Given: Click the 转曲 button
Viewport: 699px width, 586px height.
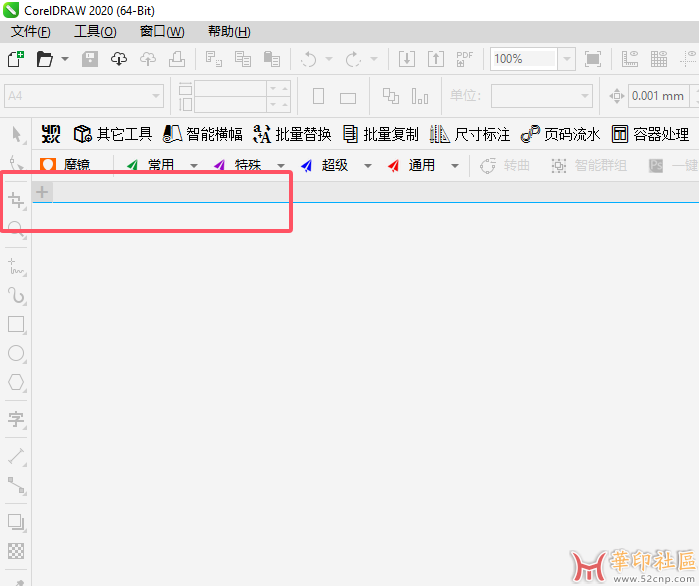Looking at the screenshot, I should [x=505, y=166].
